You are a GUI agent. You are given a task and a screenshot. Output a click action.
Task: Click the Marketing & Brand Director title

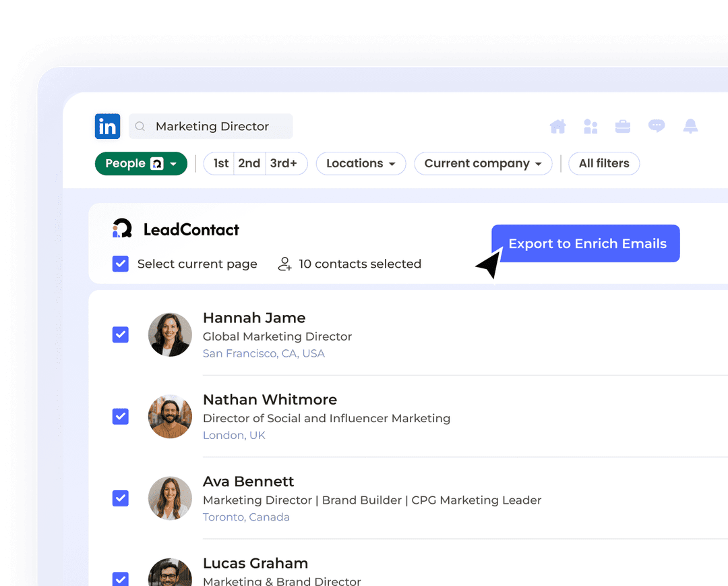pos(282,581)
